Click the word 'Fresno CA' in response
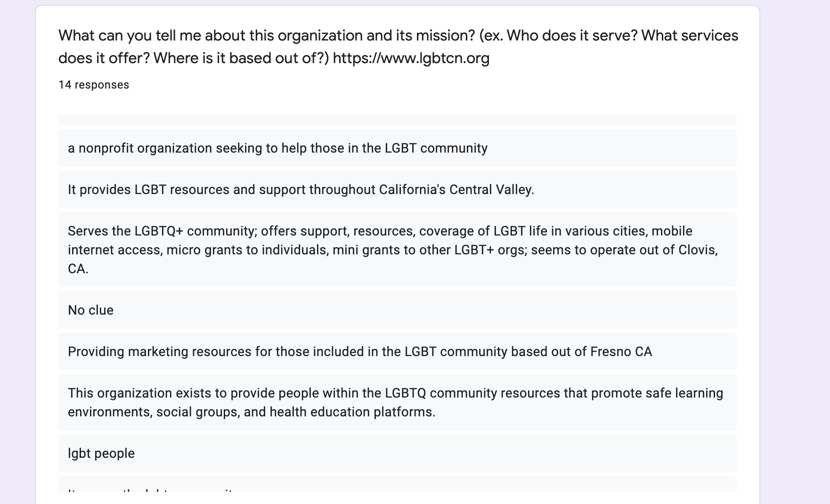Viewport: 830px width, 504px height. (621, 351)
